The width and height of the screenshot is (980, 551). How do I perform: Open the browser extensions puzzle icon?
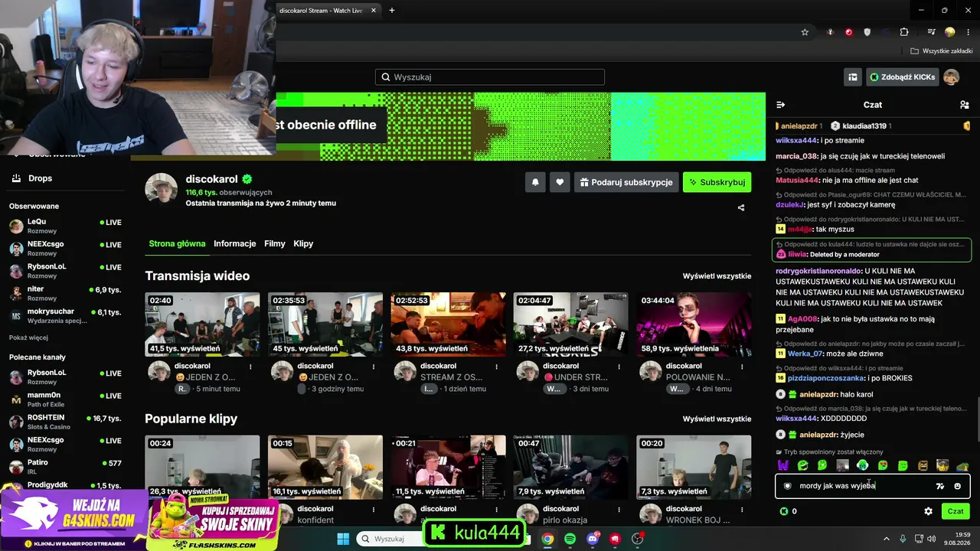pyautogui.click(x=904, y=32)
